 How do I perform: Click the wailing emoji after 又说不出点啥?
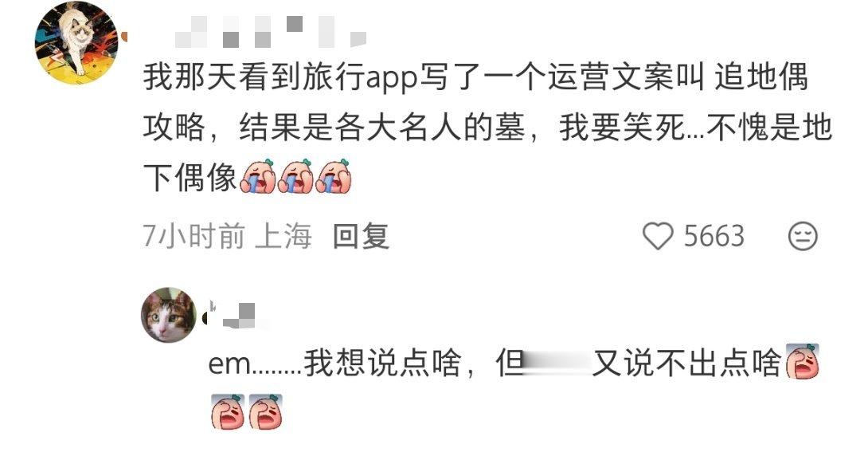(x=803, y=361)
